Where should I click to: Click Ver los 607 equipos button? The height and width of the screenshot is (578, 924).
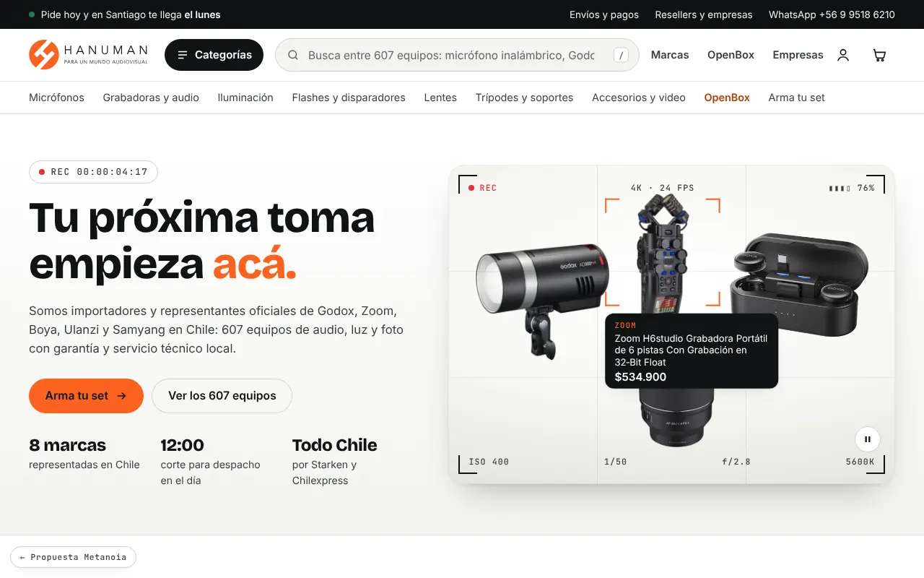point(222,396)
